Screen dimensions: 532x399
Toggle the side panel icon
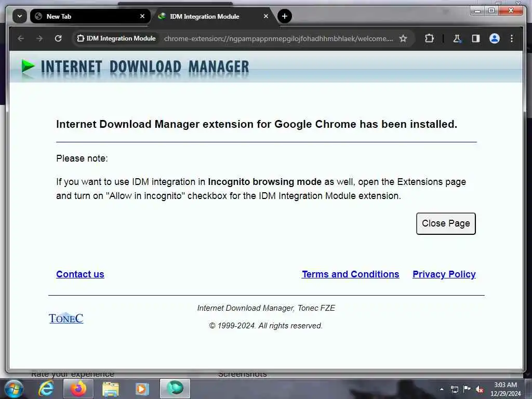tap(476, 38)
